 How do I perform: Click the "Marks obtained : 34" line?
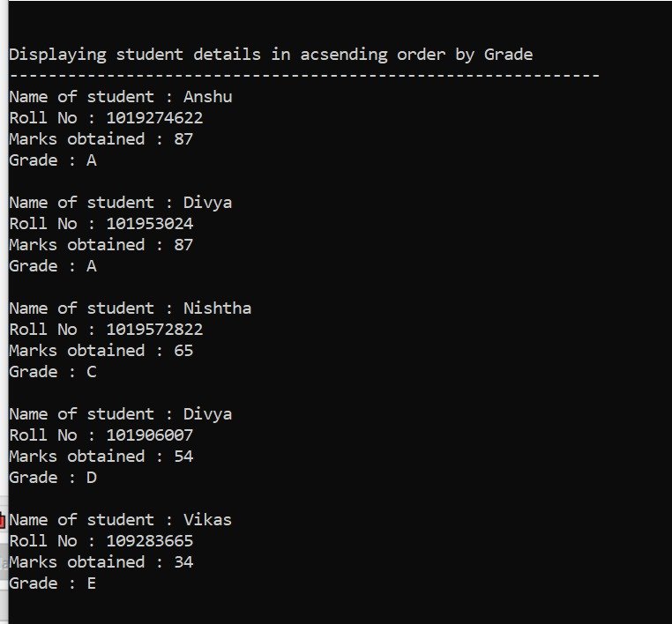click(101, 562)
